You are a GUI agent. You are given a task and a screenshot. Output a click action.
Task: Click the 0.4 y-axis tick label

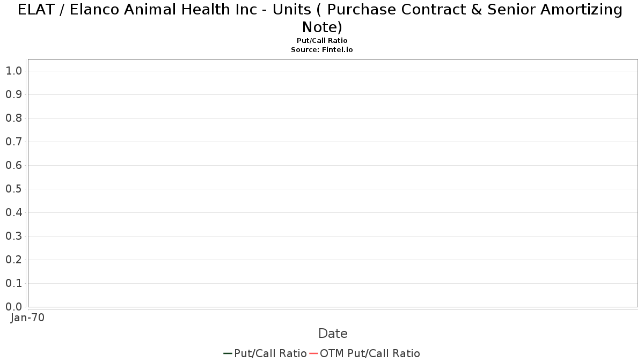point(13,212)
